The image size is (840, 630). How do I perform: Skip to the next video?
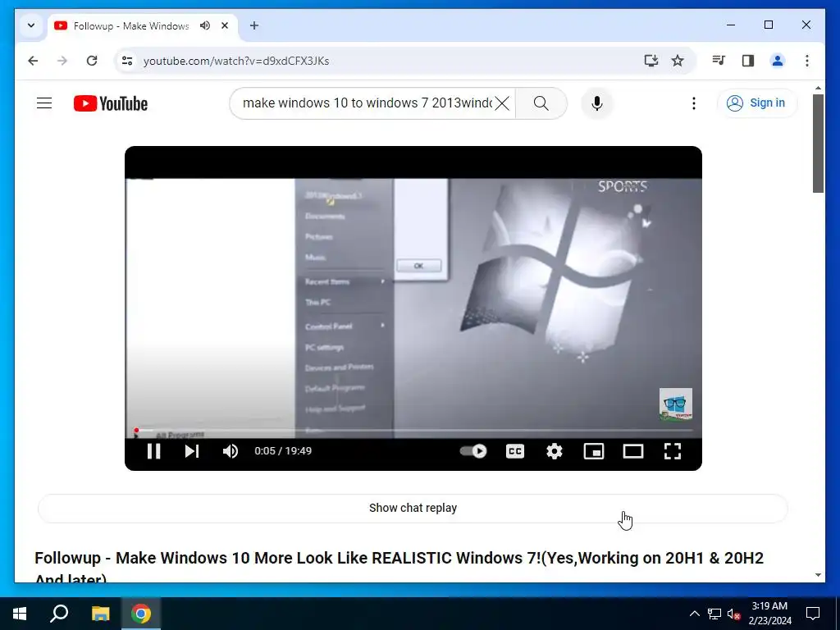click(x=192, y=451)
